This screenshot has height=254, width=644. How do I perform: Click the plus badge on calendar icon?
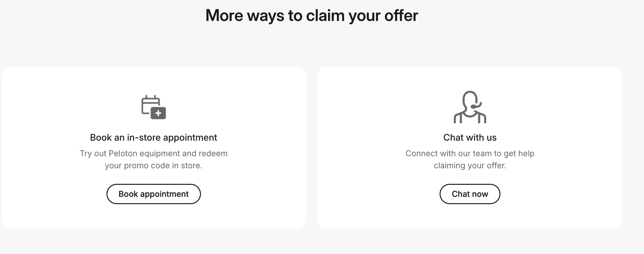[158, 113]
